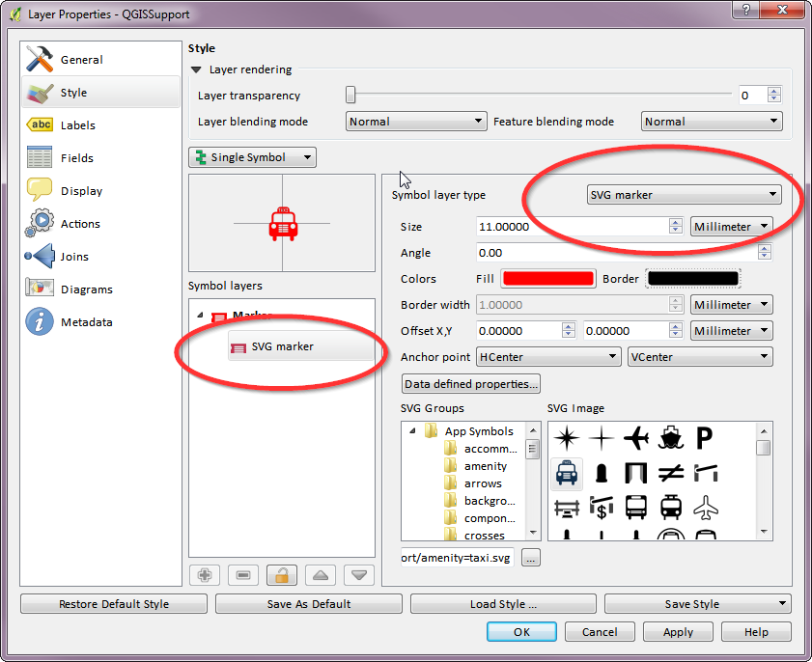Choose the tram SVG image
812x662 pixels.
click(671, 508)
